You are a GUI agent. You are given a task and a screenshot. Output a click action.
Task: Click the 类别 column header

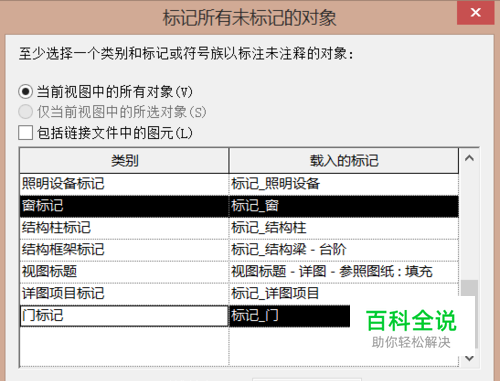point(124,161)
